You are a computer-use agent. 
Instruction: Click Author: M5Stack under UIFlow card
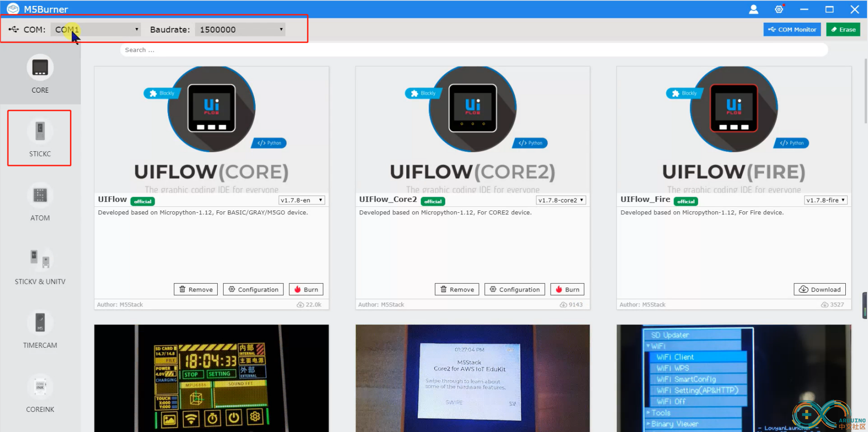120,305
